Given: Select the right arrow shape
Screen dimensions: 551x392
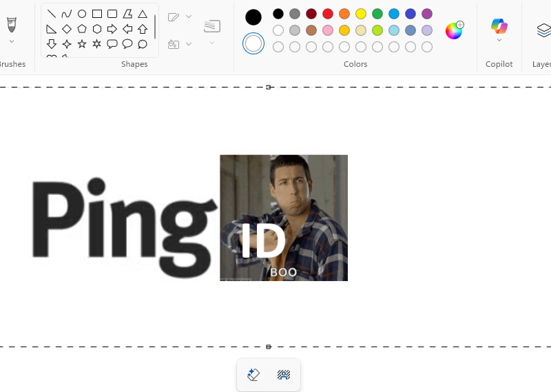Looking at the screenshot, I should pyautogui.click(x=112, y=29).
